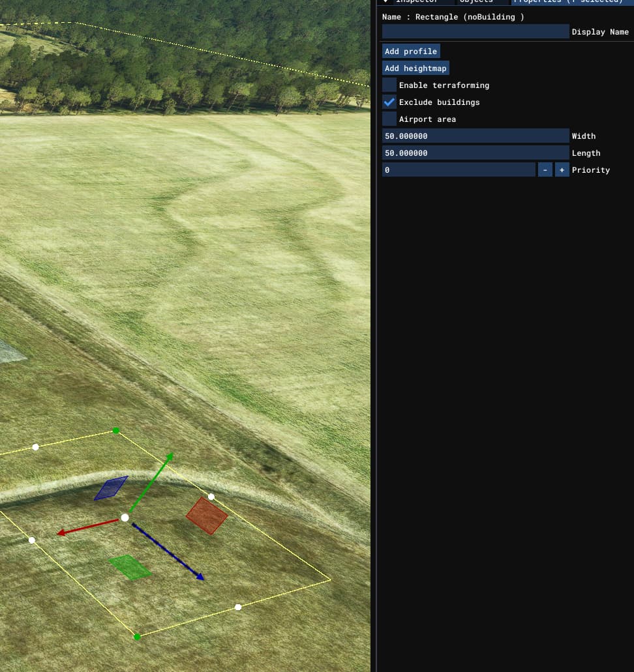
Task: Click the white midpoint handle on the rectangle's lower-right edge
Action: pos(238,607)
